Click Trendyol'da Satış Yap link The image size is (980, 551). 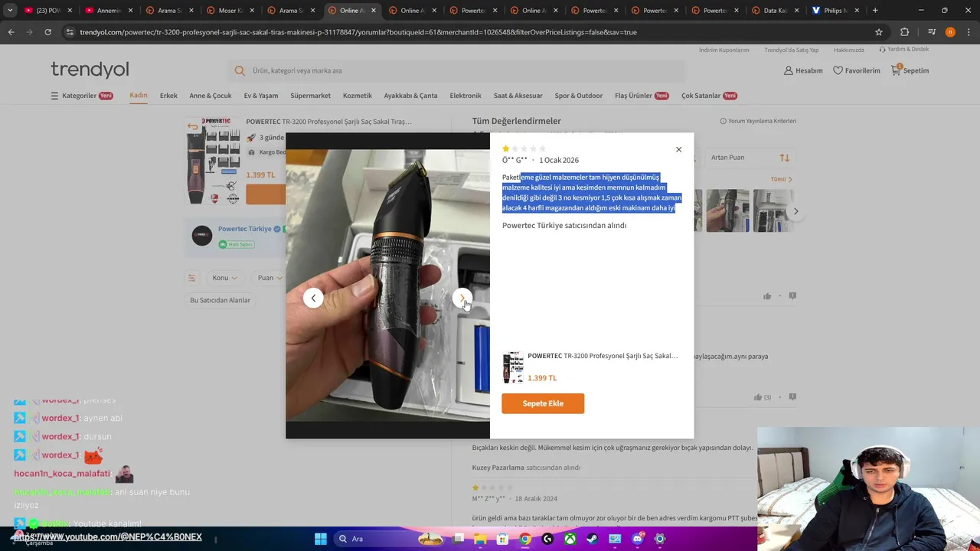coord(792,50)
